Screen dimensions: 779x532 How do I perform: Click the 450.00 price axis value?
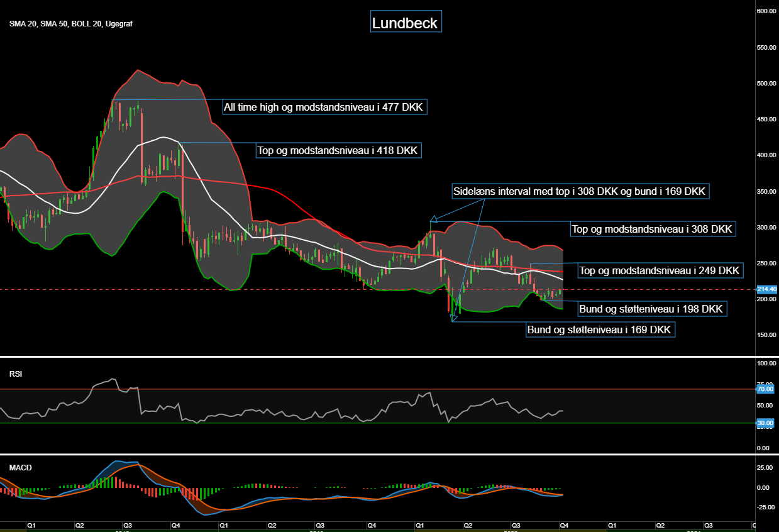click(x=766, y=119)
